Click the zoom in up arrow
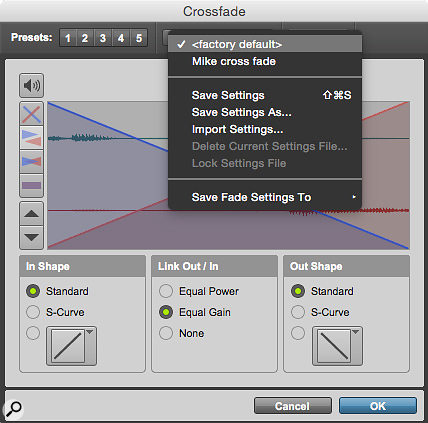428x423 pixels. click(31, 214)
